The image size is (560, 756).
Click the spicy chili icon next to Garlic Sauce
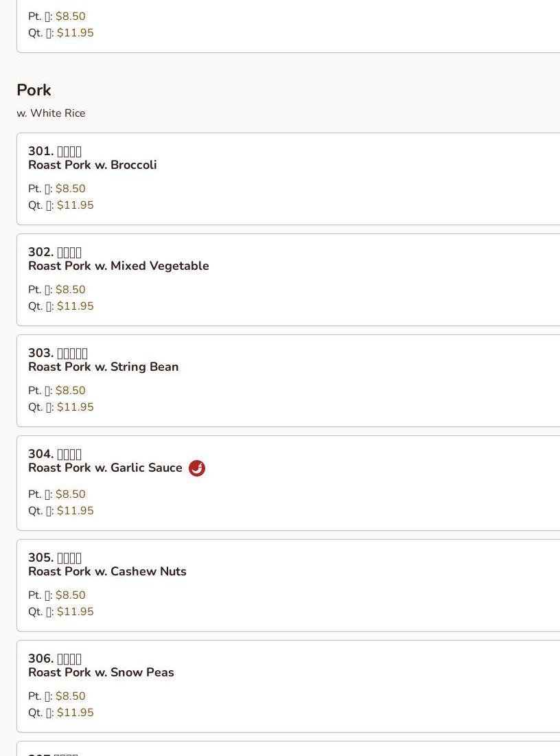197,468
